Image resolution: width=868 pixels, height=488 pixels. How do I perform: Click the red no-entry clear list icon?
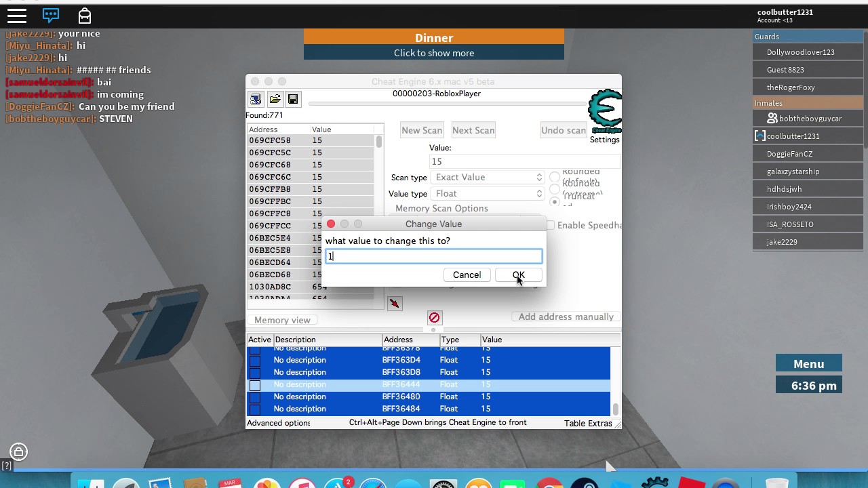(x=434, y=317)
